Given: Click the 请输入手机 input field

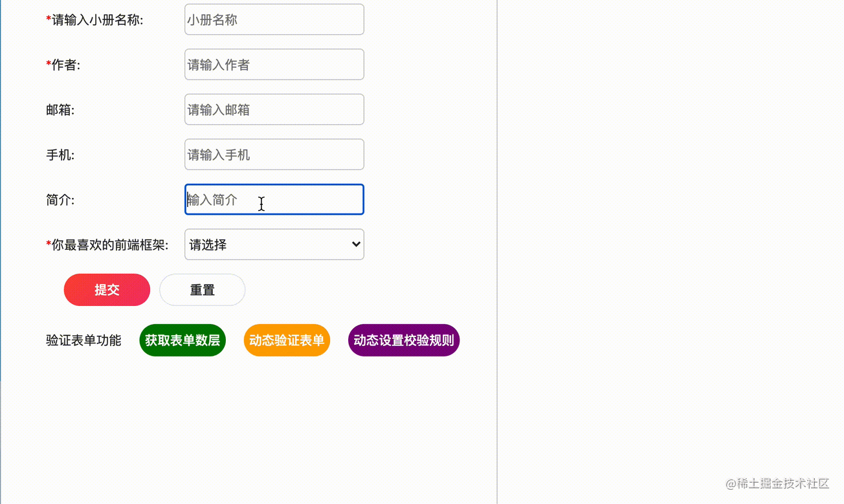Looking at the screenshot, I should click(274, 154).
